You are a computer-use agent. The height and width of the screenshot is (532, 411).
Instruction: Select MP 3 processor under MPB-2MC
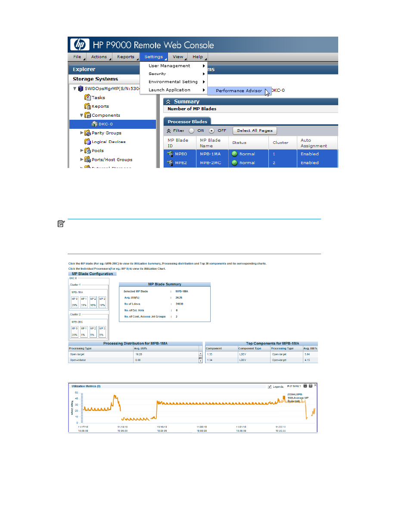pyautogui.click(x=102, y=332)
